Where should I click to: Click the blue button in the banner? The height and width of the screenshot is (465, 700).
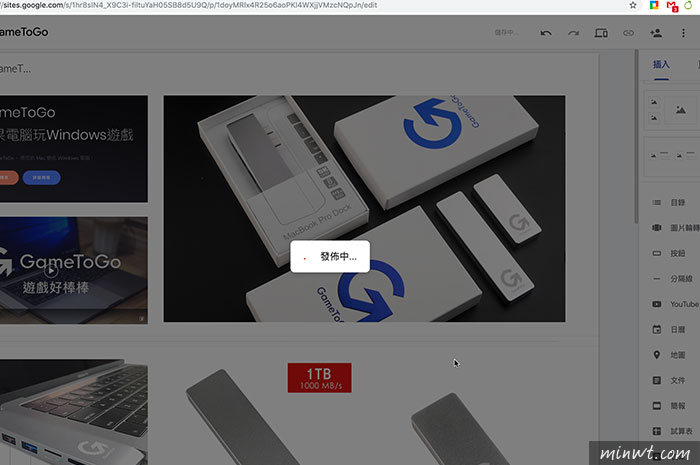point(42,178)
